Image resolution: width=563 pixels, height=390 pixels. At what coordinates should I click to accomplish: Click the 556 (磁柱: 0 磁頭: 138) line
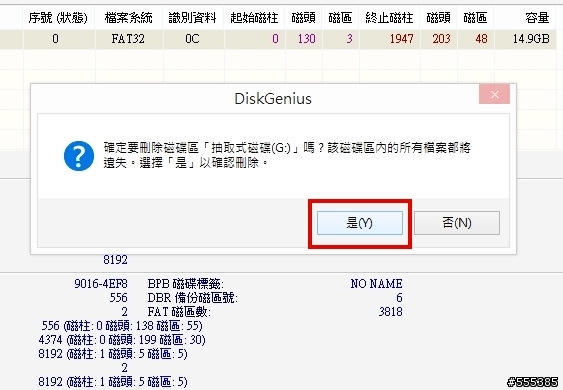coord(122,326)
